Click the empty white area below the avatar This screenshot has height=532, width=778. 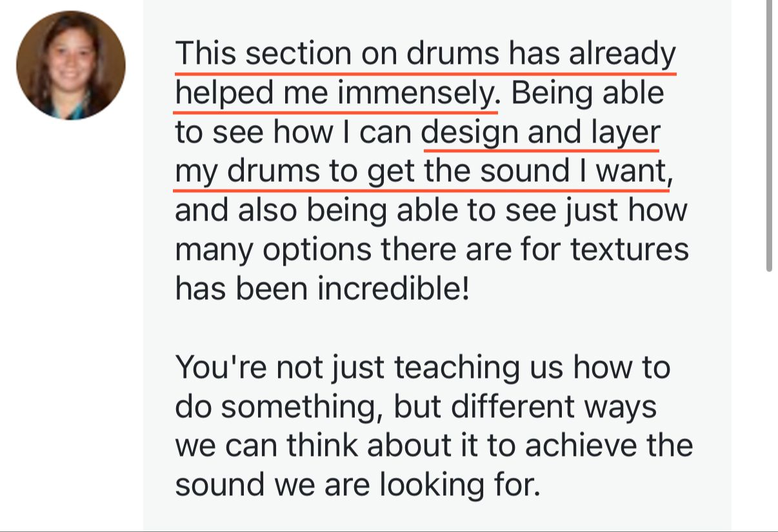tap(71, 322)
